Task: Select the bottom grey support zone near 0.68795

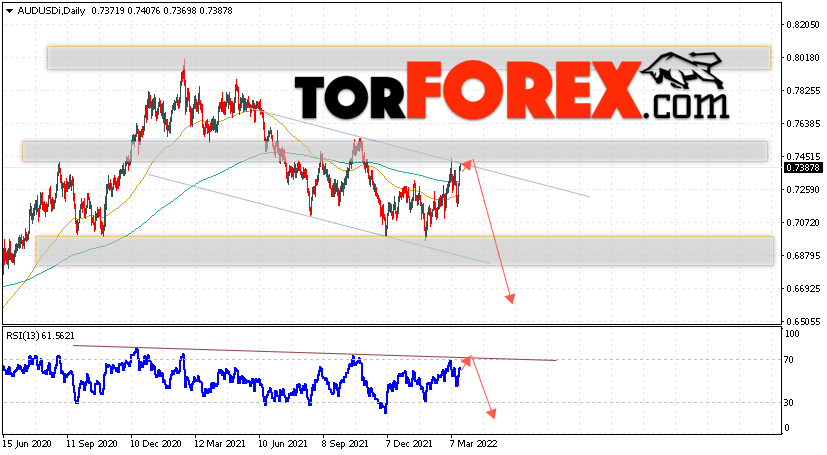Action: click(x=405, y=251)
